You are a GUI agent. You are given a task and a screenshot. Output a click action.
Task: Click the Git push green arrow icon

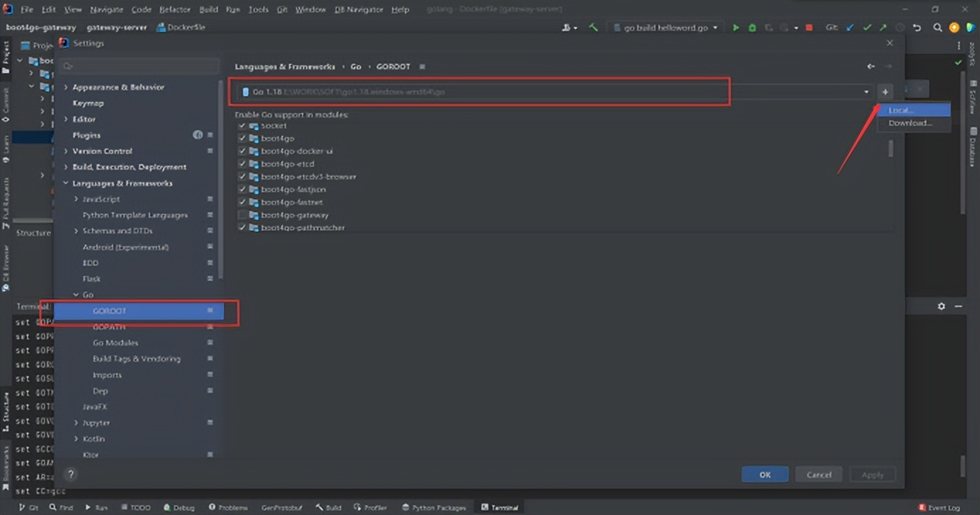(883, 28)
